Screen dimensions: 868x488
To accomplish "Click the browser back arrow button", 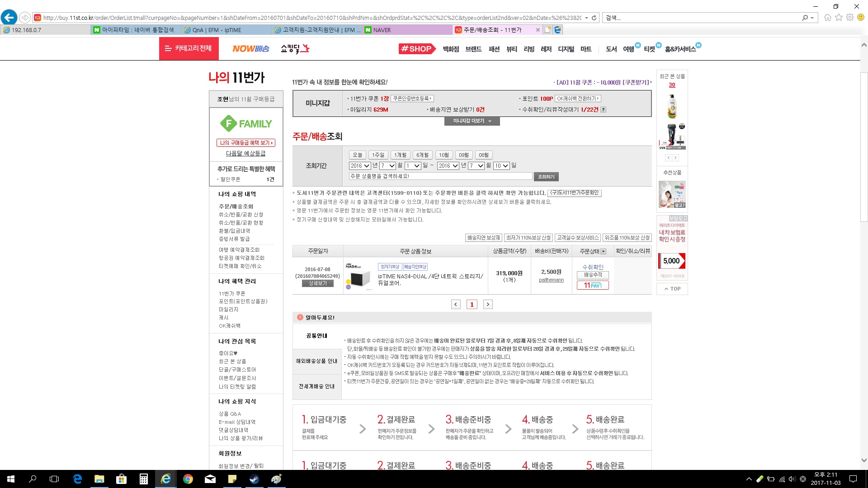I will pyautogui.click(x=9, y=18).
